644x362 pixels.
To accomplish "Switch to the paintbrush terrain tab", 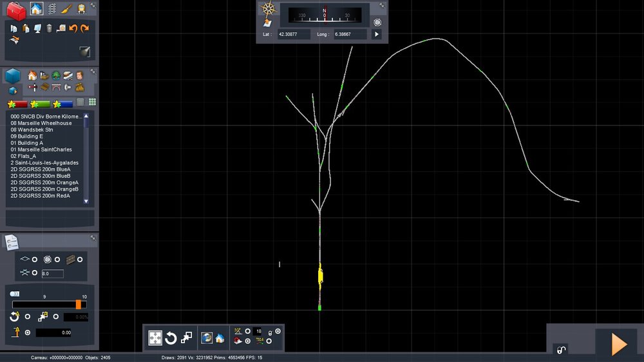I will 67,9.
